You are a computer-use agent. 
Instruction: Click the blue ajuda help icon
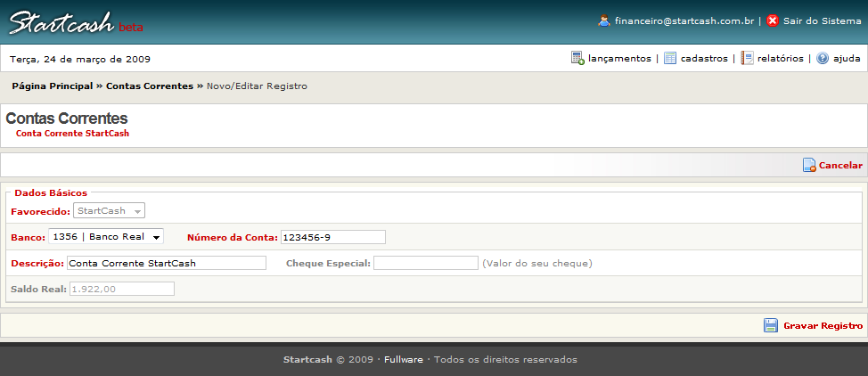823,58
